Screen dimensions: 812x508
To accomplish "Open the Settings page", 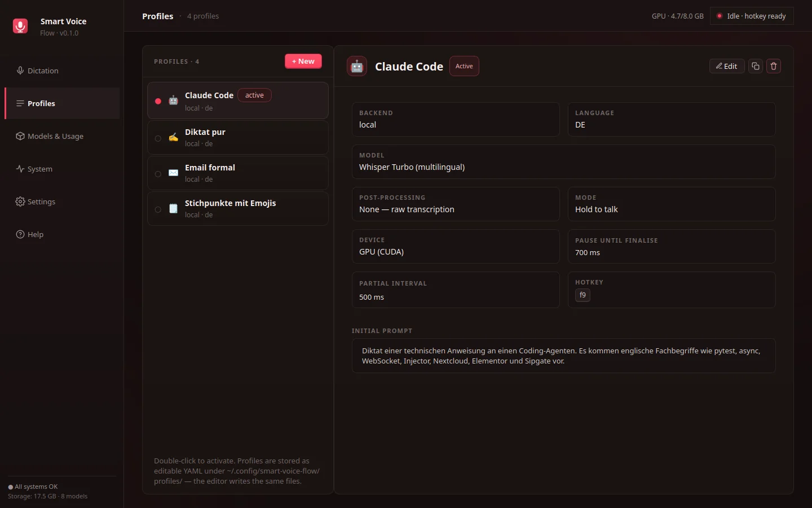I will coord(62,202).
